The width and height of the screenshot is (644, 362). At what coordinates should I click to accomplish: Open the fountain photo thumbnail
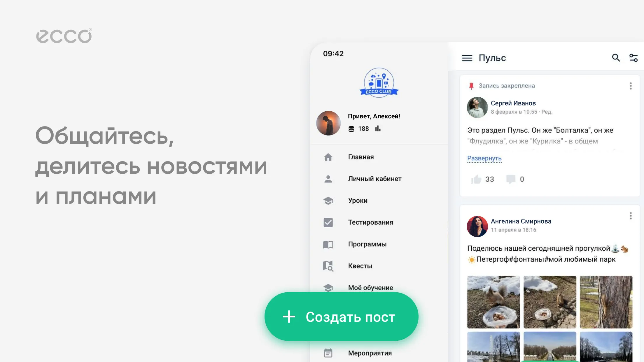[494, 347]
